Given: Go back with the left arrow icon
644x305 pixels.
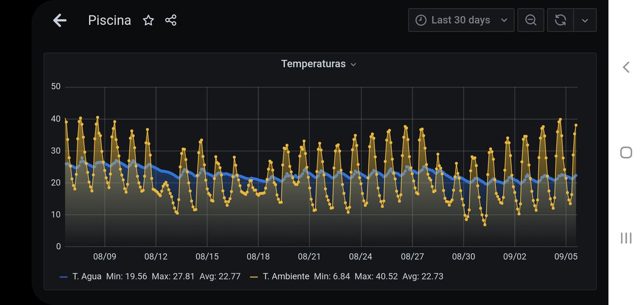Looking at the screenshot, I should click(x=60, y=20).
